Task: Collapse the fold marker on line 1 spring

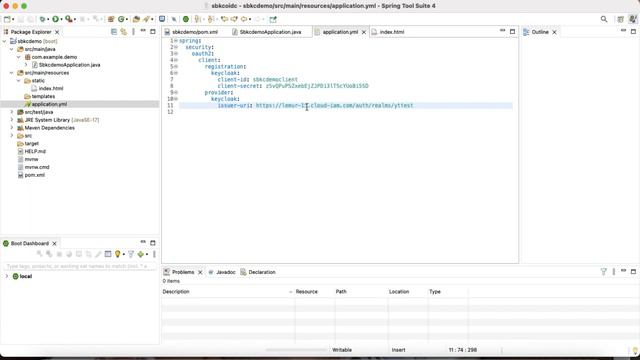Action: click(x=176, y=41)
